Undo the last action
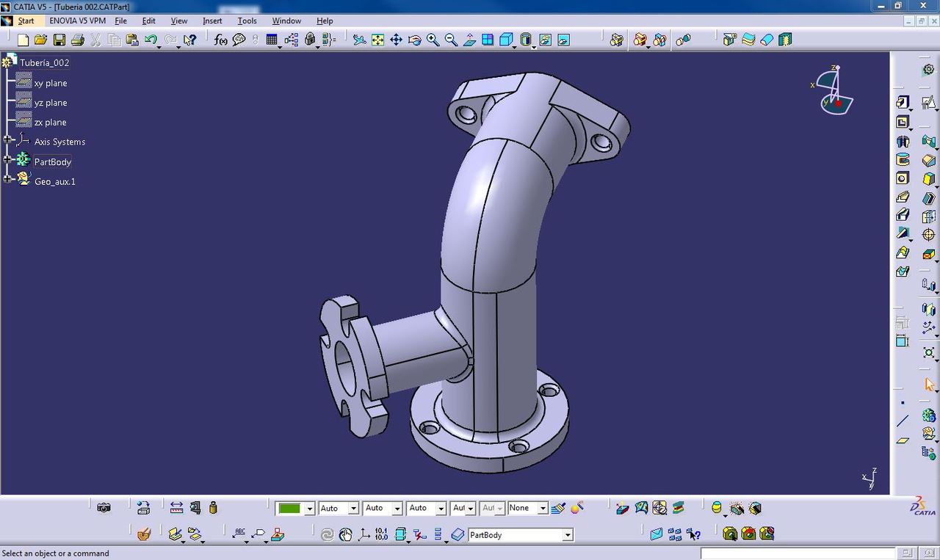Image resolution: width=940 pixels, height=560 pixels. click(151, 40)
